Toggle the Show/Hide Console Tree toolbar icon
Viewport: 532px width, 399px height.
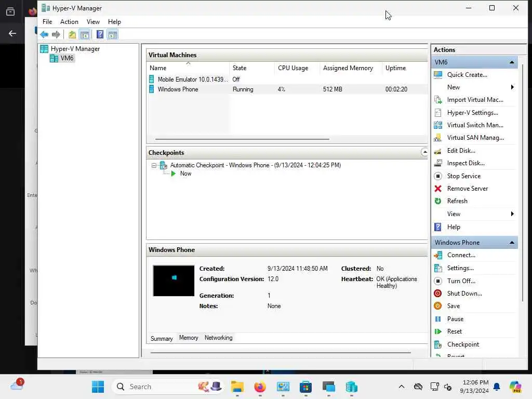(85, 34)
